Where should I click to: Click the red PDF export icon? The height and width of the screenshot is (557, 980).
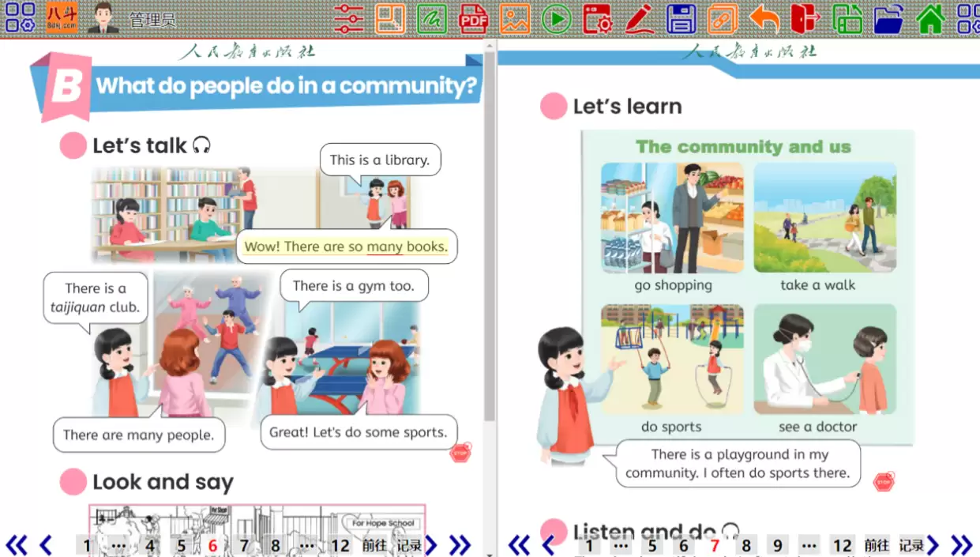(x=473, y=18)
